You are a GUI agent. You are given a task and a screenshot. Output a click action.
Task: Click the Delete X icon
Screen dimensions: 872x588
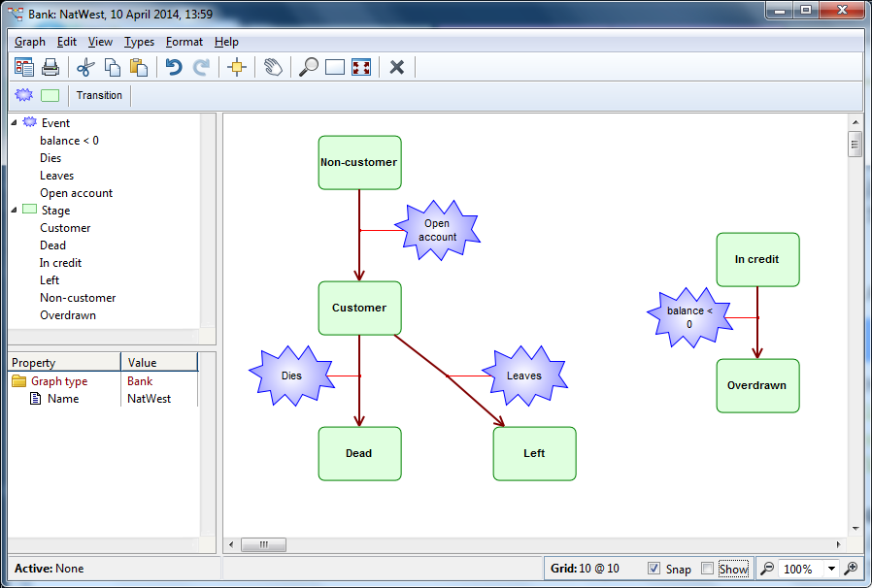click(x=396, y=67)
